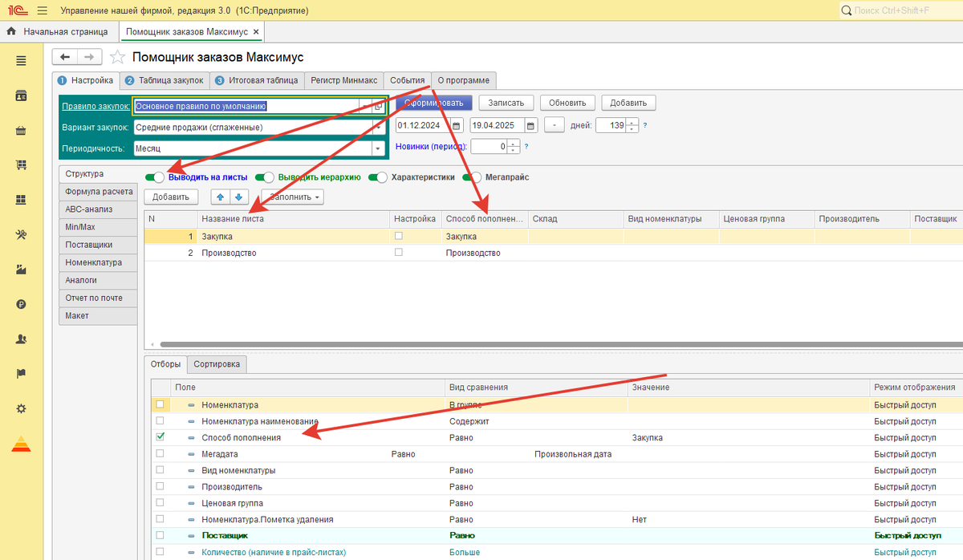Toggle the Характеристики switch
This screenshot has height=560, width=963.
point(378,177)
